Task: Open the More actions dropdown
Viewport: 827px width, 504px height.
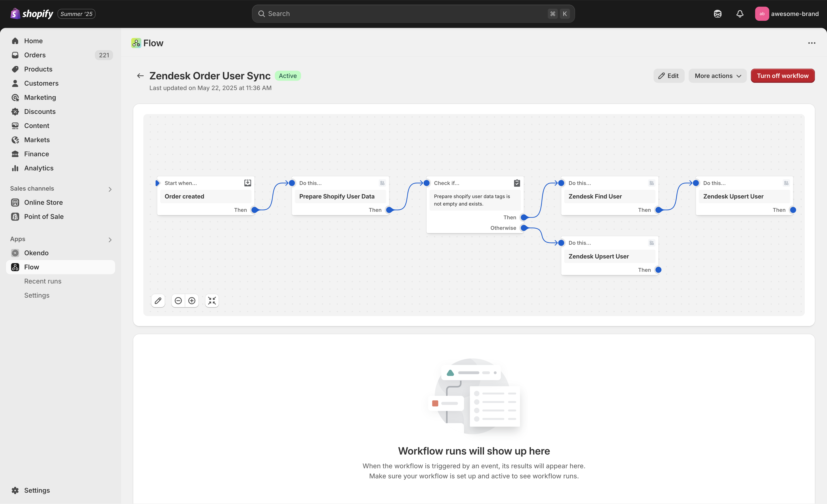Action: click(718, 76)
